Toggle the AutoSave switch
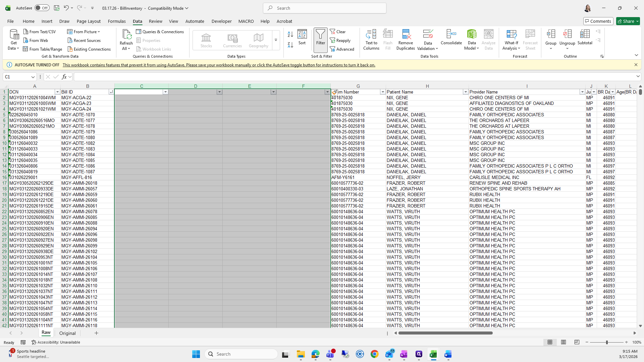Viewport: 644px width, 362px height. [x=42, y=8]
